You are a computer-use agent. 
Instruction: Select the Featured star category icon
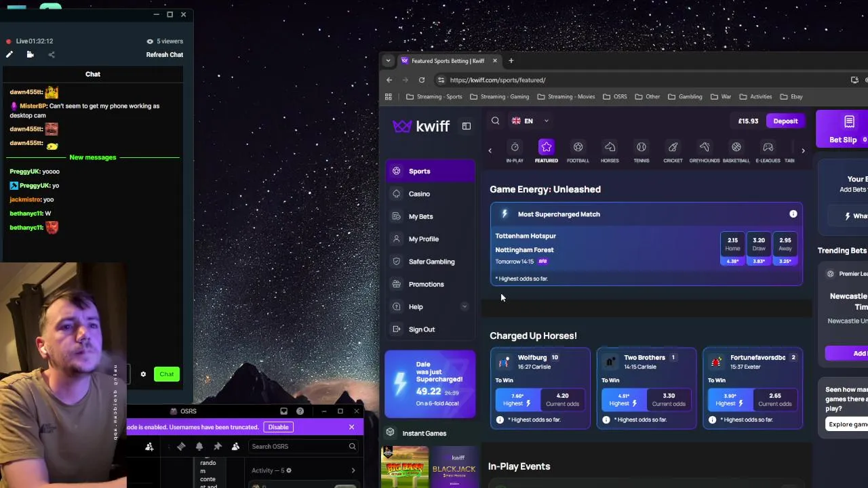pos(547,147)
